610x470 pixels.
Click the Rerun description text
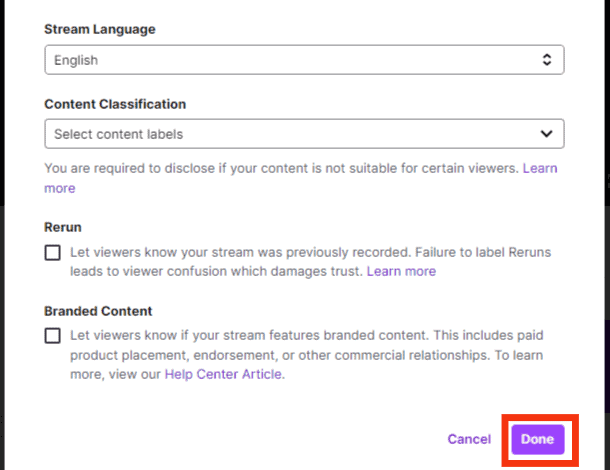pyautogui.click(x=300, y=252)
